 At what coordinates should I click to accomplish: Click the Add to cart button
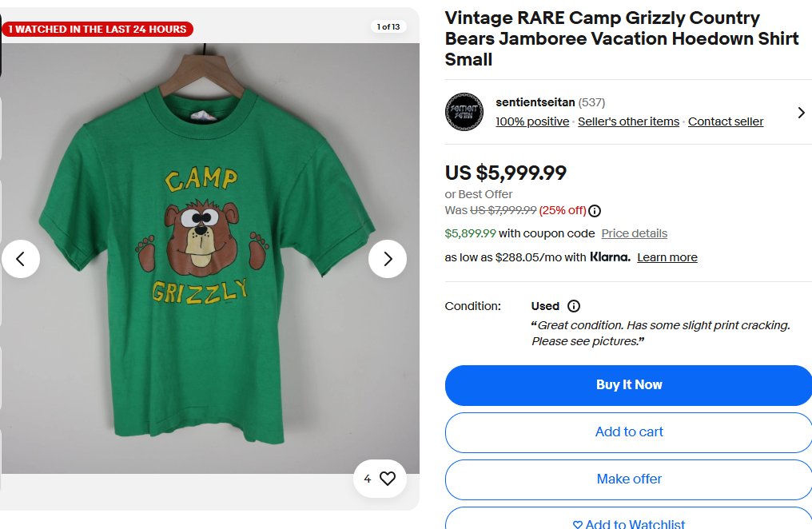629,432
